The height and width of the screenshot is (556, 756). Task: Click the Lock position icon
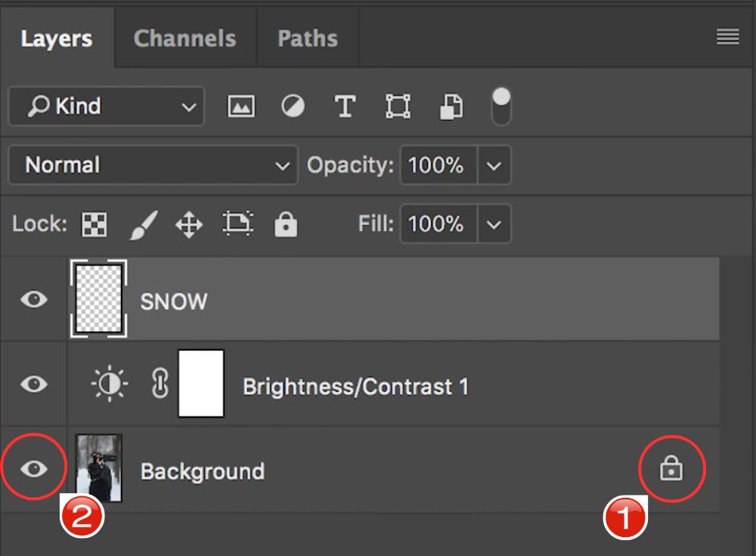click(188, 224)
